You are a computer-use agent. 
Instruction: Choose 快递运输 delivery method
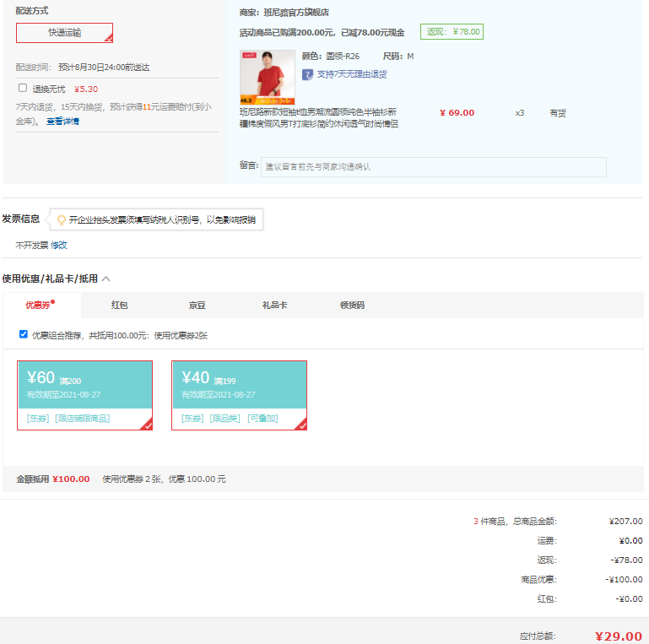64,33
